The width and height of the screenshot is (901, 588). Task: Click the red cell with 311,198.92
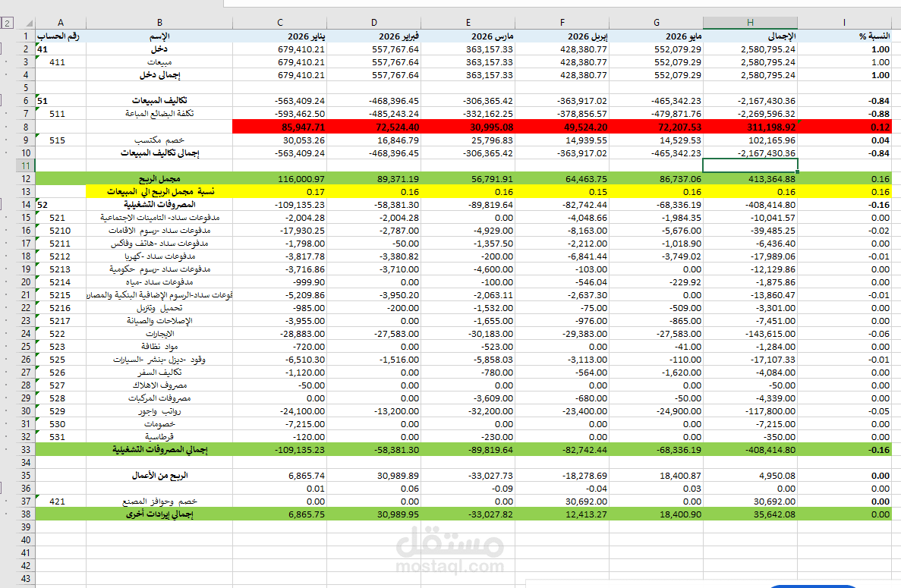point(751,127)
